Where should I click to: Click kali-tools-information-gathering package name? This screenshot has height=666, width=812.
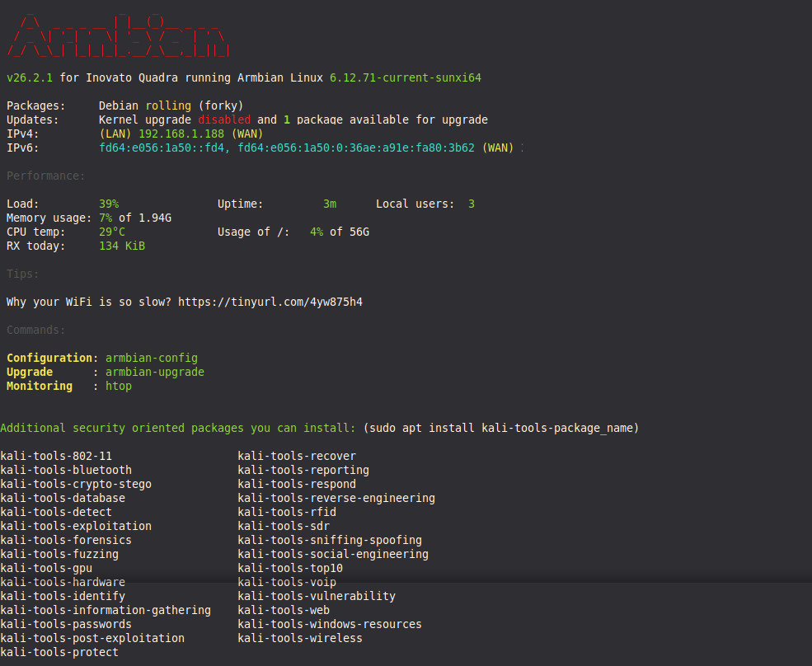tap(106, 610)
